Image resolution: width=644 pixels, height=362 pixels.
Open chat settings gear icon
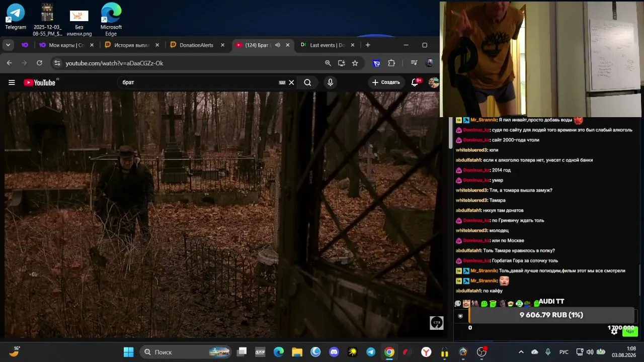point(614,331)
